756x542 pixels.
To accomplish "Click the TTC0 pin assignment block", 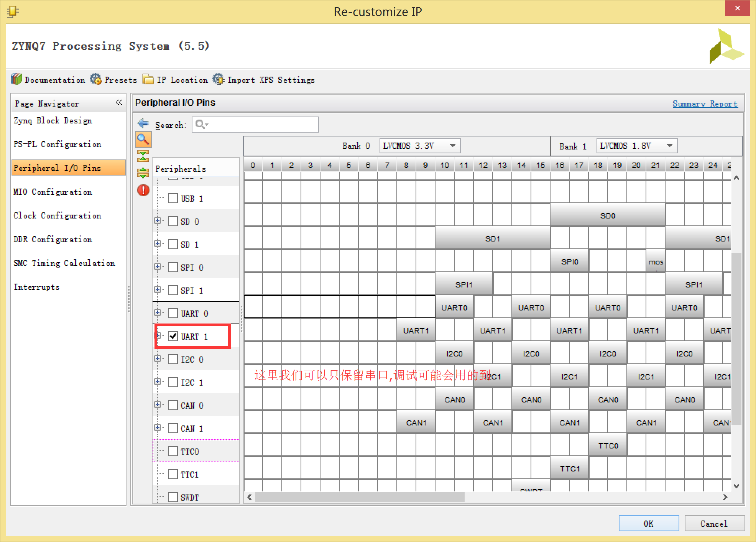I will (608, 445).
